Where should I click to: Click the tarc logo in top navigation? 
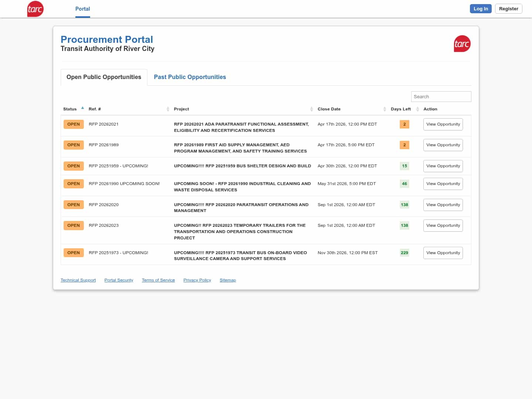tap(35, 9)
